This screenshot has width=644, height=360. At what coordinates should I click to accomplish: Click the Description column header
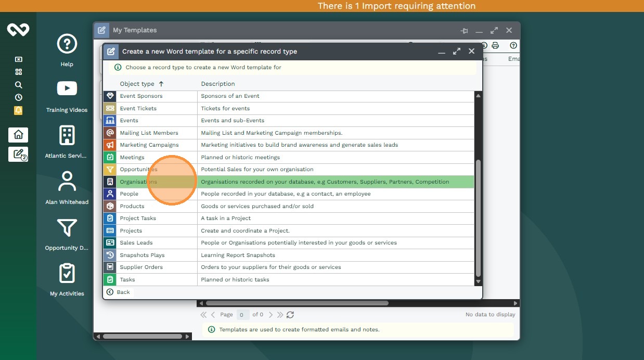point(218,84)
